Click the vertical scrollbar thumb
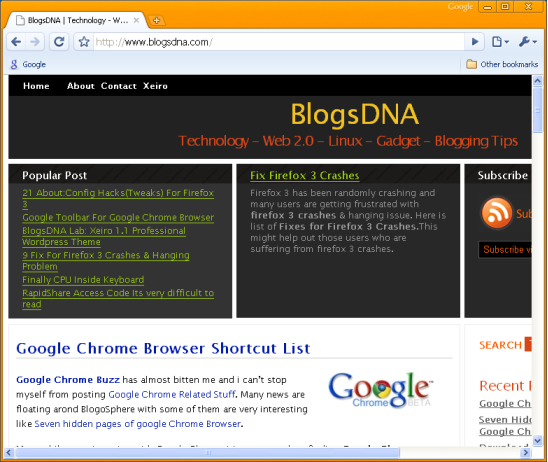The image size is (548, 462). tap(538, 110)
